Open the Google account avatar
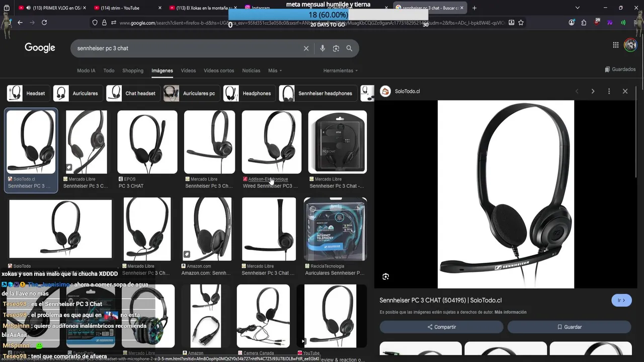This screenshot has width=644, height=362. [x=630, y=45]
